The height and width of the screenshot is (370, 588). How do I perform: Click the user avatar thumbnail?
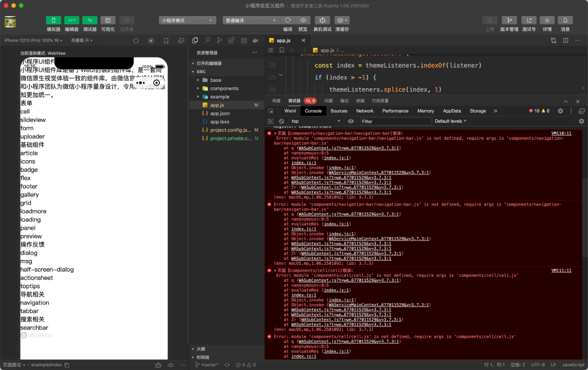tap(11, 22)
